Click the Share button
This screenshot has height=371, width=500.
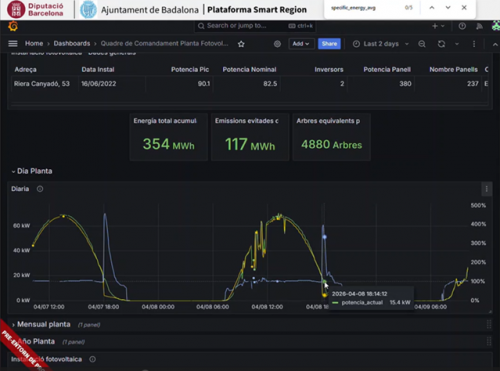click(x=329, y=44)
